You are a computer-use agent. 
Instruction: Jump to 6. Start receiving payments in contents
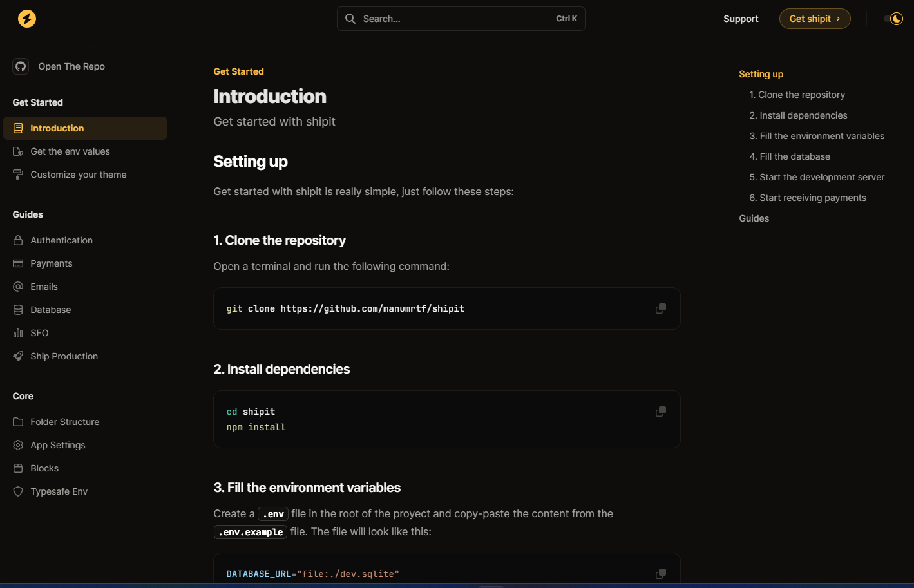coord(808,198)
